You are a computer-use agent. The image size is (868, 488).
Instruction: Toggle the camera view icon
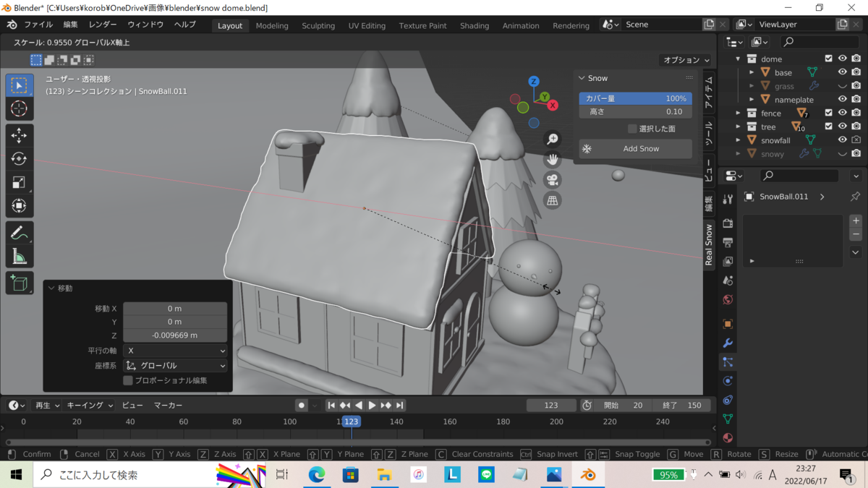(553, 180)
